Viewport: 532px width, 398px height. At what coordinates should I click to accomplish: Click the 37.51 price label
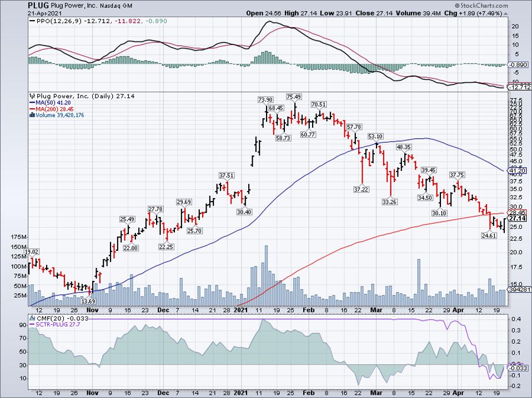point(227,175)
